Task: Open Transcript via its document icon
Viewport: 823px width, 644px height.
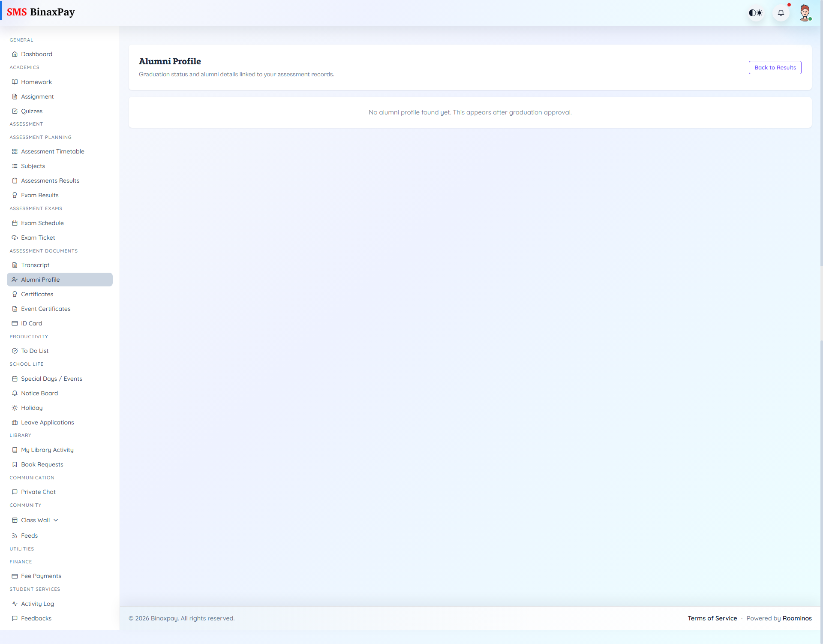Action: (x=15, y=265)
